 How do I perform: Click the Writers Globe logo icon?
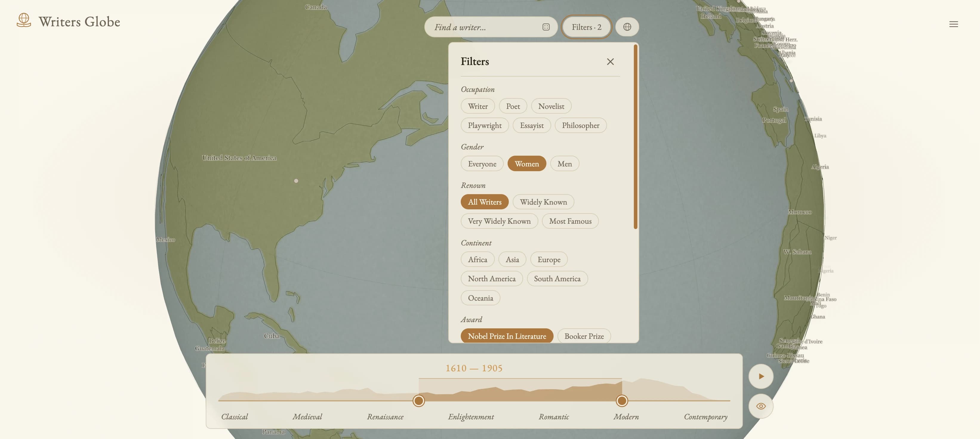[x=24, y=21]
